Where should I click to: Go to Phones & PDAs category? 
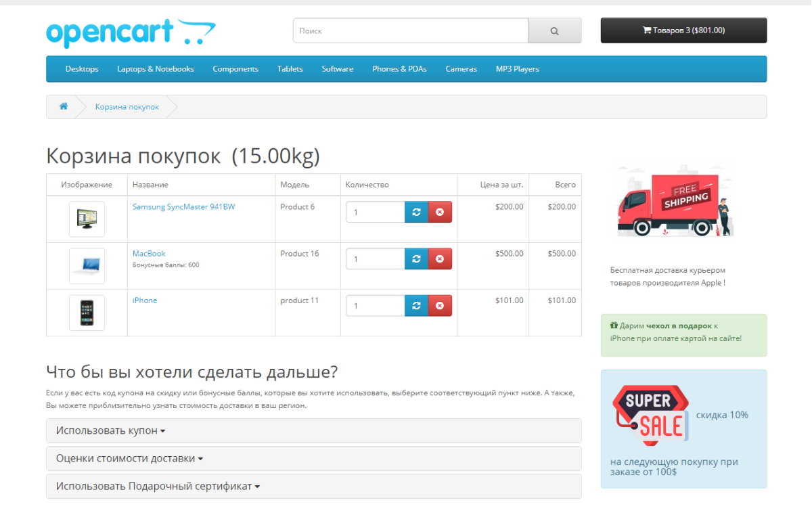pyautogui.click(x=399, y=69)
